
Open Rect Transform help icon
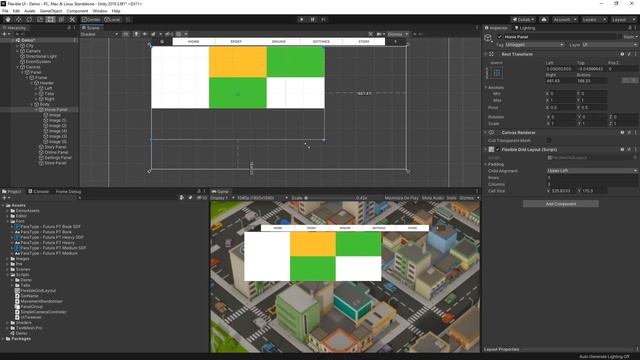point(622,54)
